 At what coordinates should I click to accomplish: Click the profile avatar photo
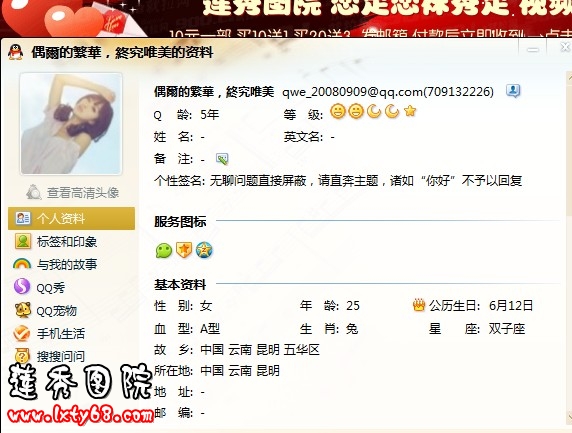[71, 124]
